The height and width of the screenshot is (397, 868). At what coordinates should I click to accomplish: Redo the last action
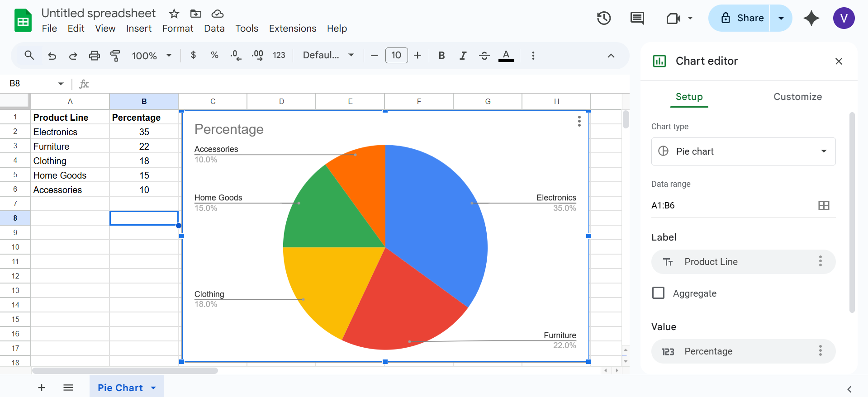click(x=73, y=56)
